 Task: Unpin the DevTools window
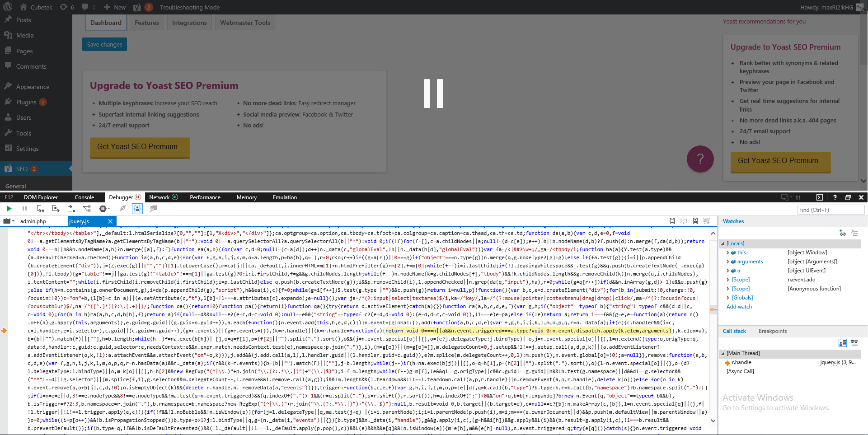click(x=848, y=197)
